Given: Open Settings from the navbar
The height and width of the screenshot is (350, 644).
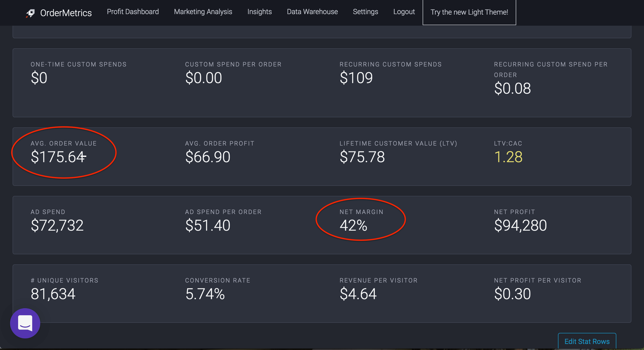Looking at the screenshot, I should pyautogui.click(x=365, y=12).
